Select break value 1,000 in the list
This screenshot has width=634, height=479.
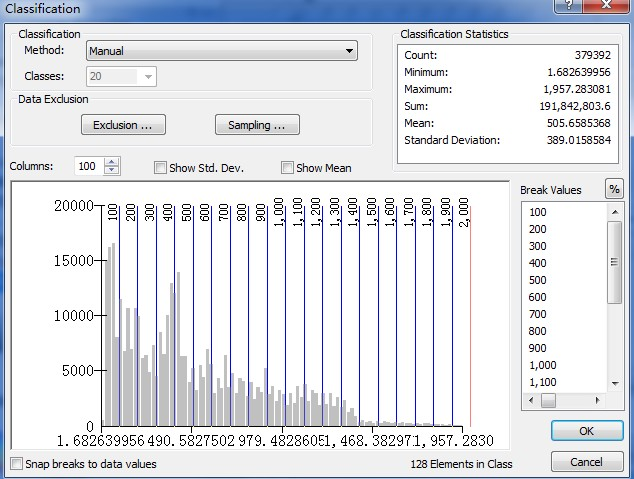543,365
